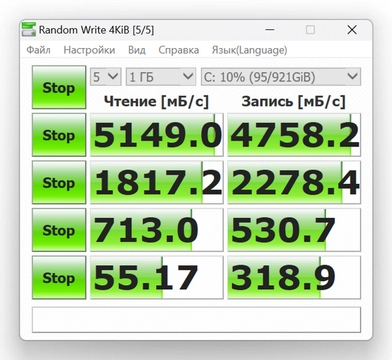This screenshot has width=392, height=360.
Task: Open the Справка menu
Action: [x=178, y=50]
